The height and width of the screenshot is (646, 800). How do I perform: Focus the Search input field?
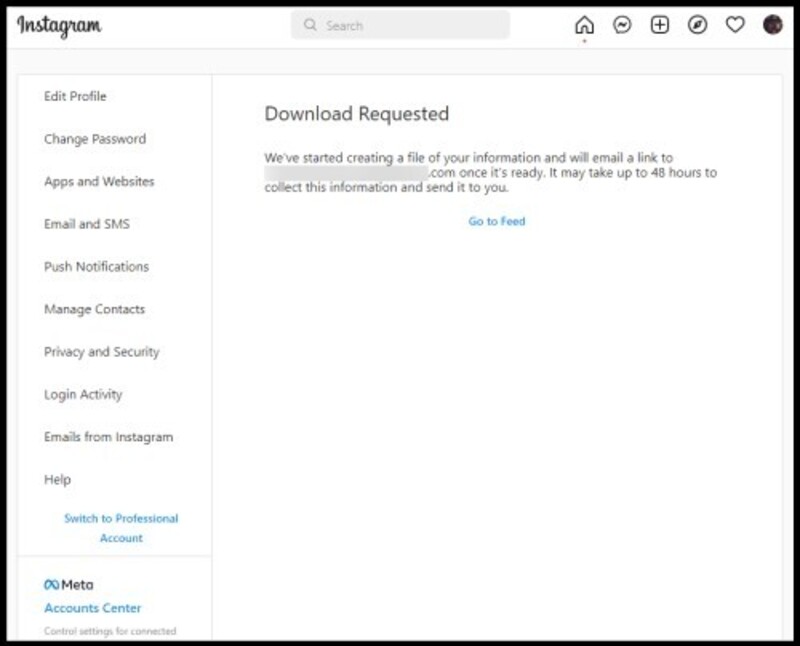(410, 26)
